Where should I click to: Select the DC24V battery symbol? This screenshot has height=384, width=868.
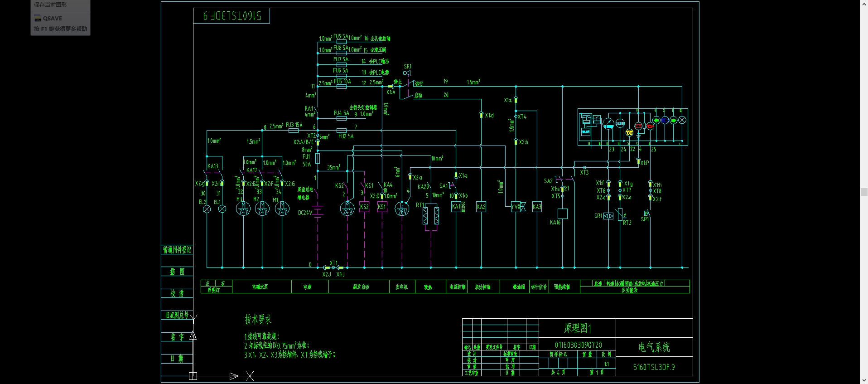[318, 211]
